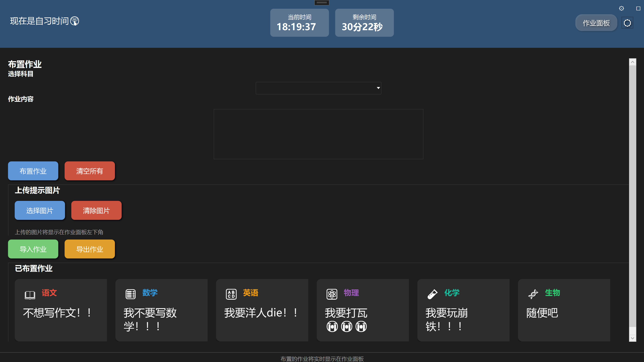Click 选择图片 to upload image
644x362 pixels.
[x=40, y=210]
